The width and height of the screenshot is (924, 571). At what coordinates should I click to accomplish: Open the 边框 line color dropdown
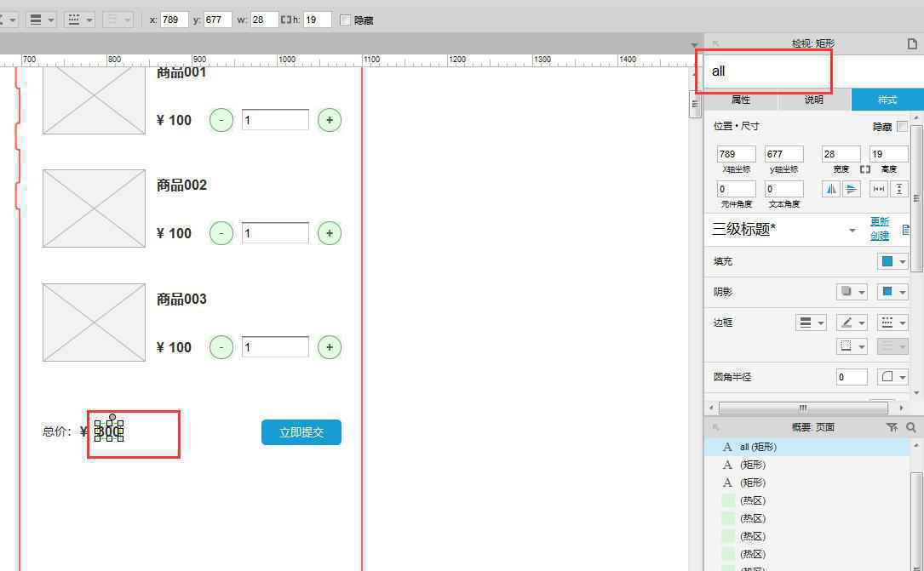852,323
